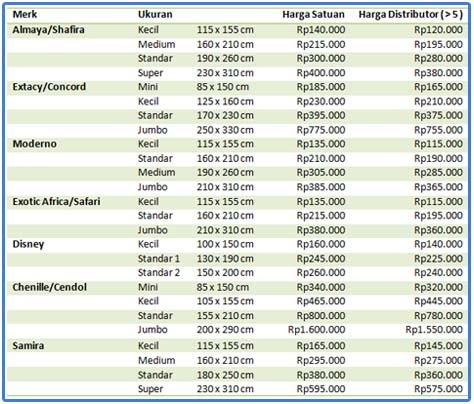Click the price 'Rp775.000'
Image resolution: width=474 pixels, height=404 pixels.
click(x=321, y=130)
